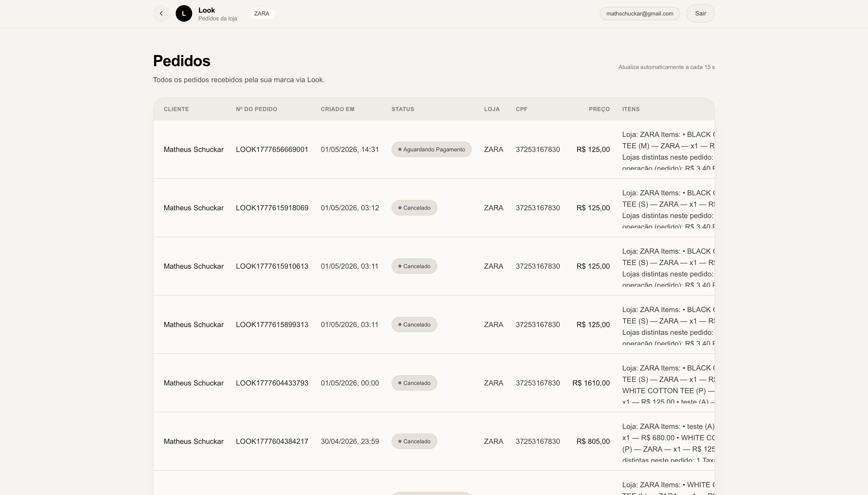Click Cancelado badge for order LOOK1777615899313

tap(414, 325)
